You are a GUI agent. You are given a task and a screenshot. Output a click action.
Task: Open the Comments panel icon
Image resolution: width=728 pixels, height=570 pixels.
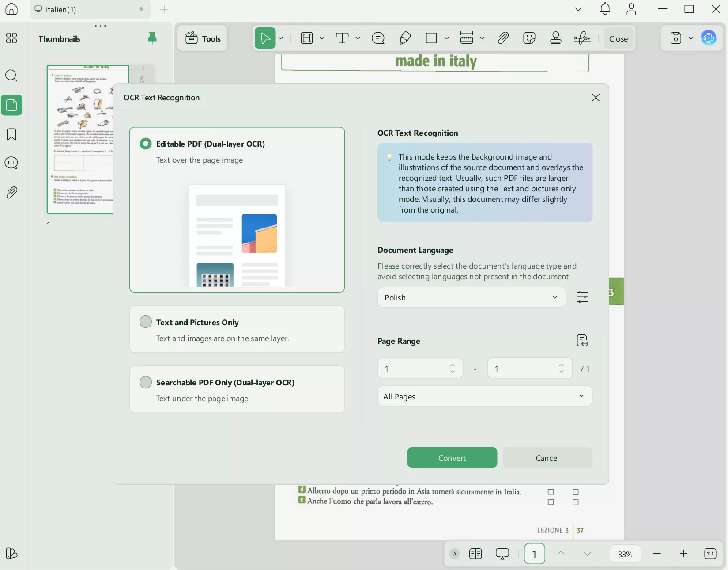pyautogui.click(x=11, y=163)
